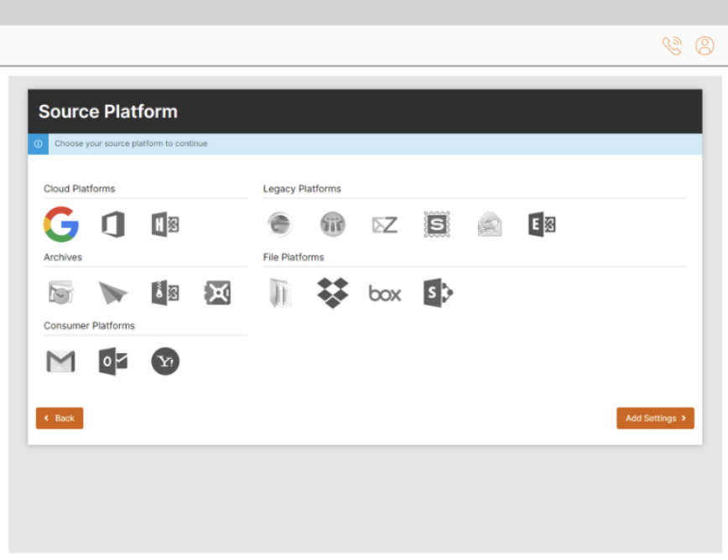The image size is (728, 560).
Task: Open the user account profile icon
Action: 705,45
